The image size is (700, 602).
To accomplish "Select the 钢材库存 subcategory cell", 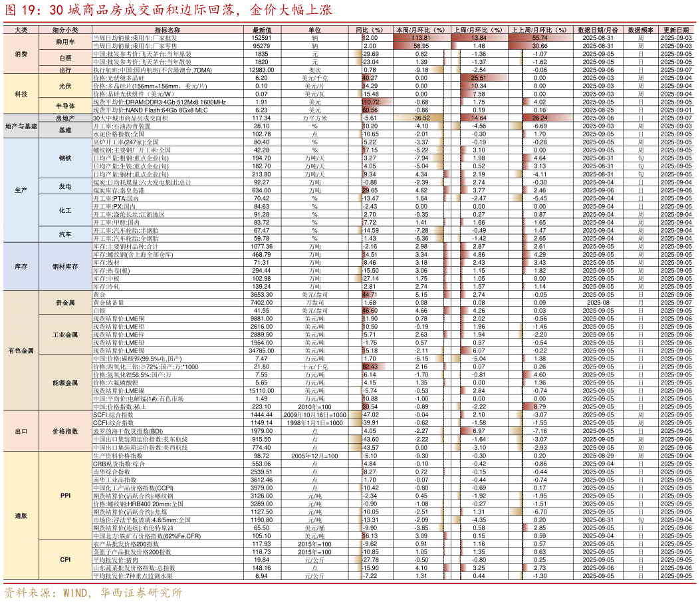I will click(65, 266).
